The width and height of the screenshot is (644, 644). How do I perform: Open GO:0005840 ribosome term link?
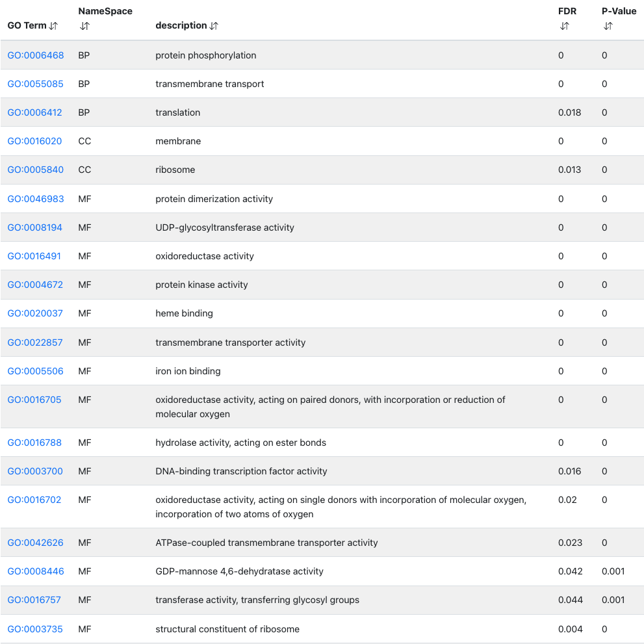pos(36,170)
